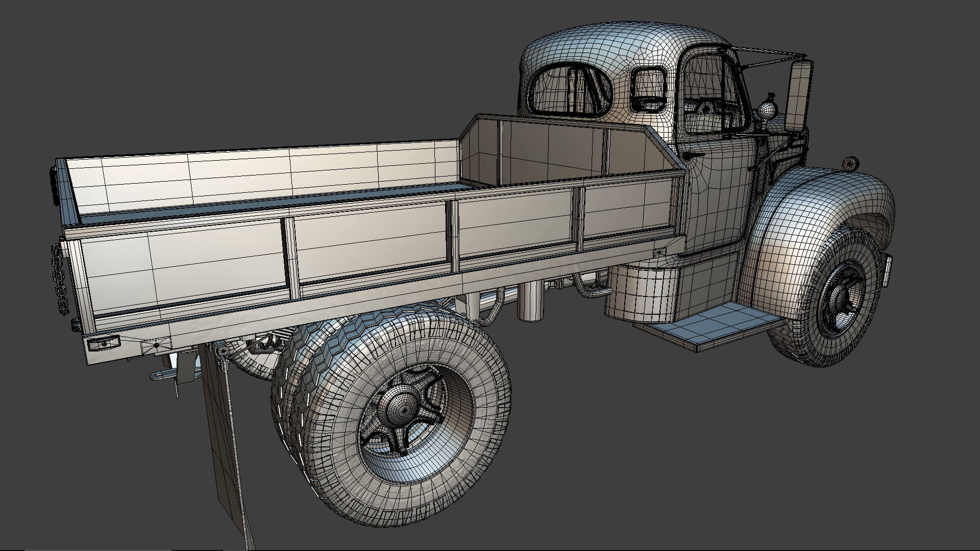Click the side mirror on the cab
The image size is (980, 551).
799,95
